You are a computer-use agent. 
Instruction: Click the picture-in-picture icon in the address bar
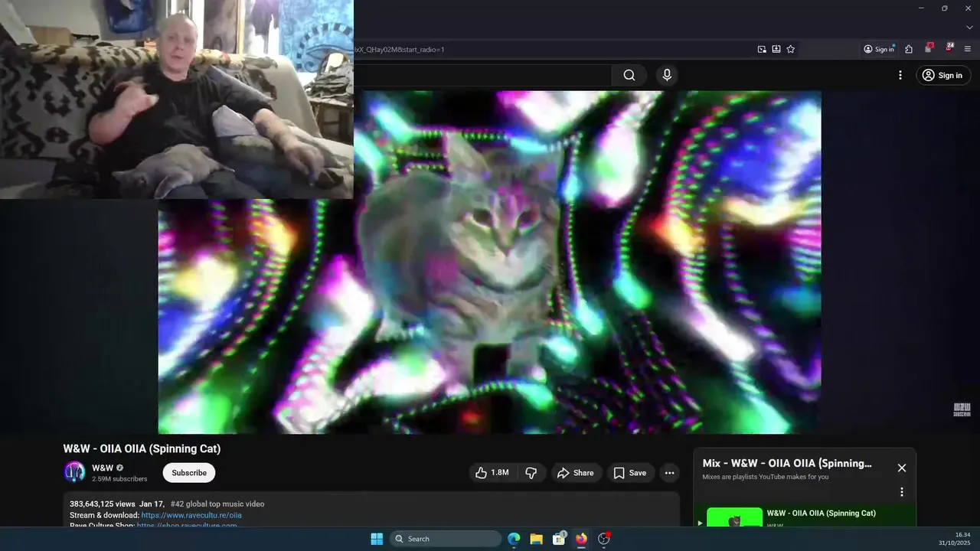coord(762,49)
